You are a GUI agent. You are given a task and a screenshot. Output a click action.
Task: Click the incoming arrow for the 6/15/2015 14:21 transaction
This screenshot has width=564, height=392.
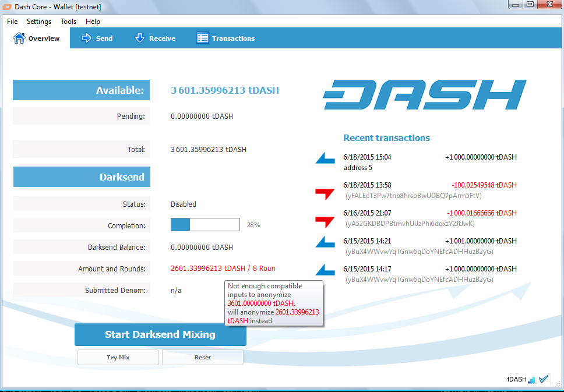pyautogui.click(x=325, y=242)
